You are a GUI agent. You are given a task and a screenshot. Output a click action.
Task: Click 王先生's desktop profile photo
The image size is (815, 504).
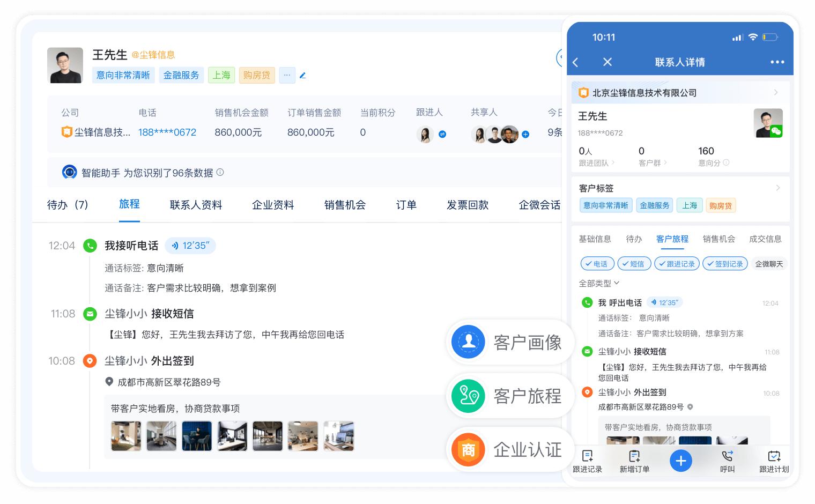[65, 65]
